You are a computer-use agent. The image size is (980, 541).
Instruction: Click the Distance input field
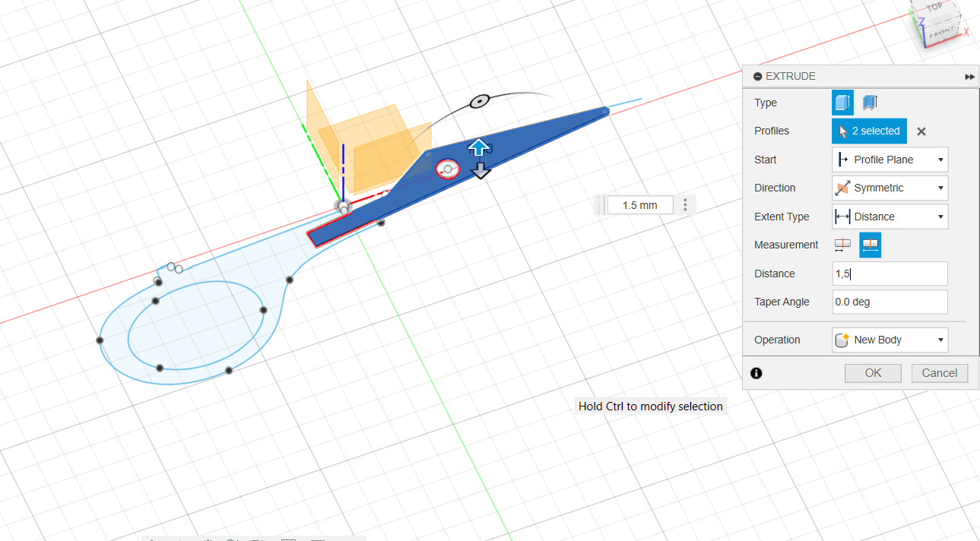coord(890,274)
